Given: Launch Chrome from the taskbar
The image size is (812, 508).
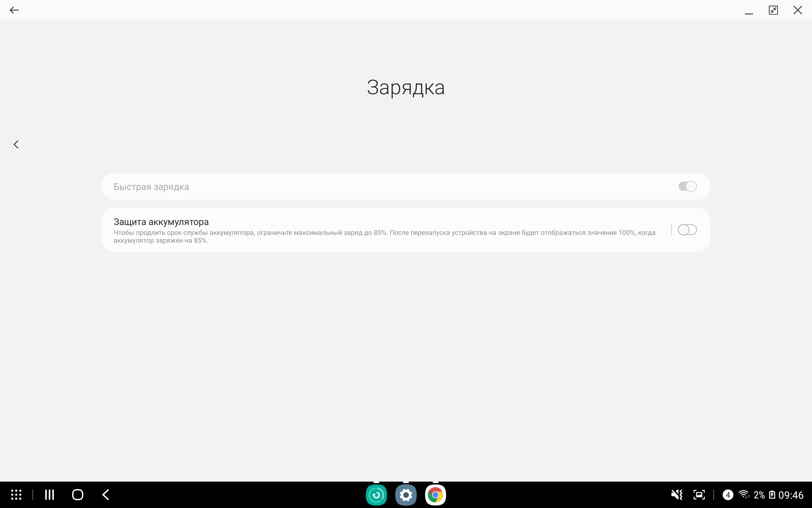Looking at the screenshot, I should pos(435,495).
